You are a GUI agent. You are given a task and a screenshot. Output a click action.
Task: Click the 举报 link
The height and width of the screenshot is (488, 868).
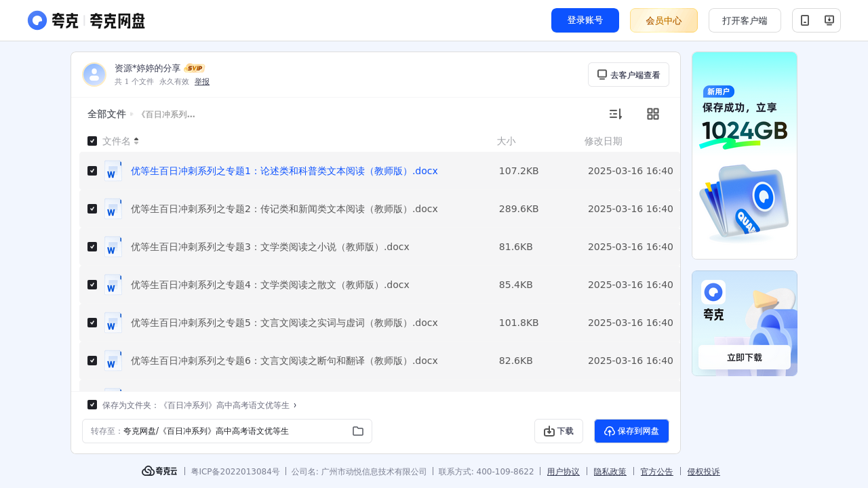click(x=202, y=81)
